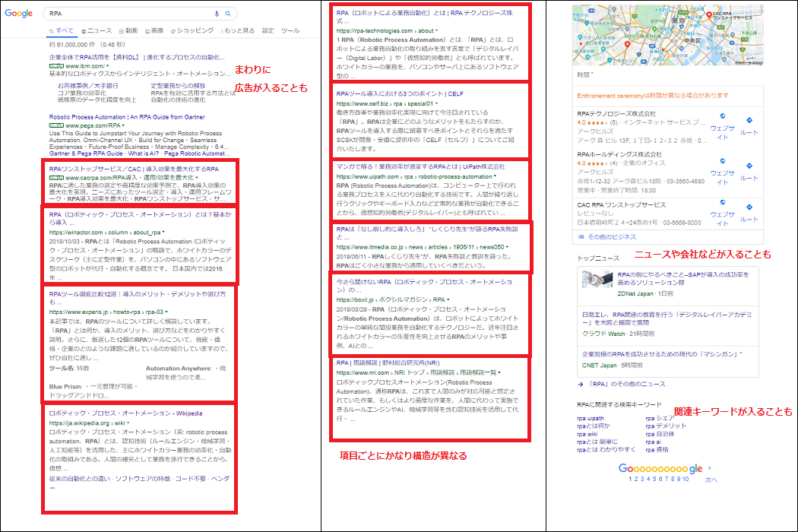Click the 次へ next page link
The image size is (798, 532).
point(711,480)
